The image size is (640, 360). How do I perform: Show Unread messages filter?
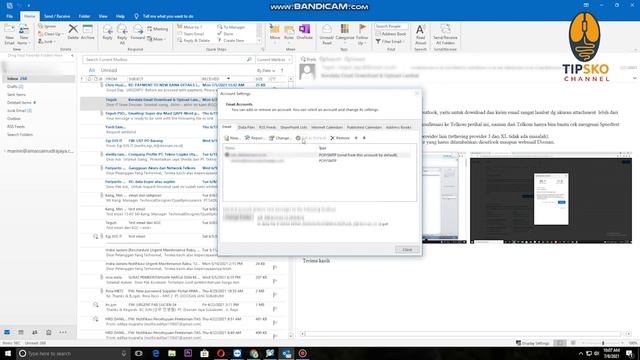click(109, 70)
